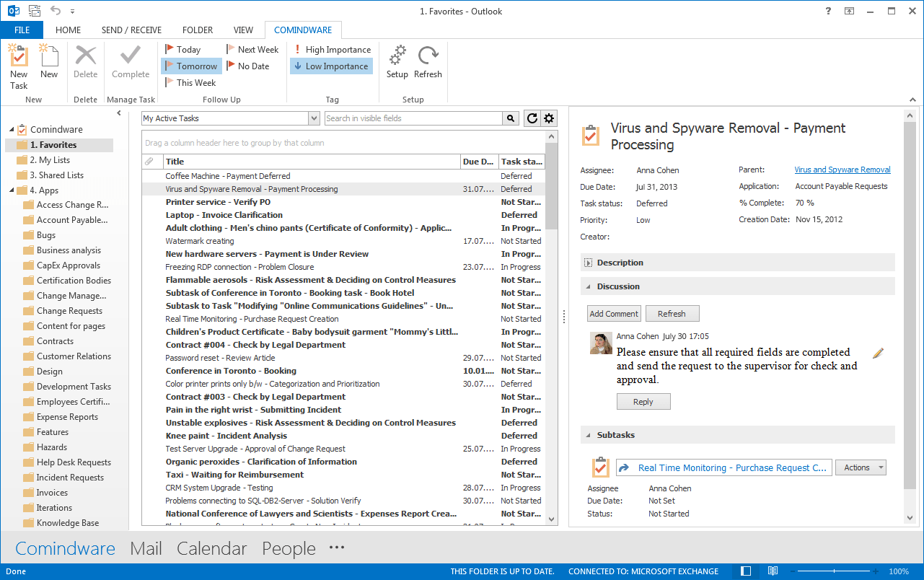The width and height of the screenshot is (924, 580).
Task: Set No Date follow-up flag
Action: tap(248, 66)
